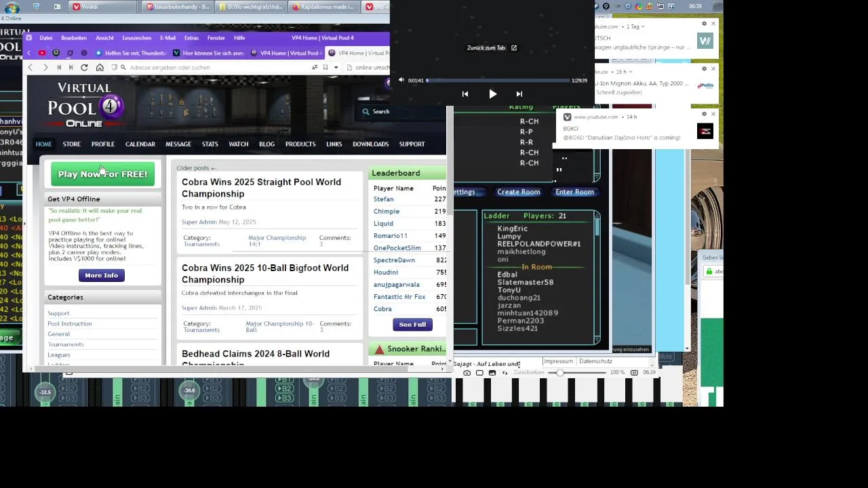Switch to the Helfen Sie mit, Thunderbird tab
This screenshot has width=868, height=488.
131,53
